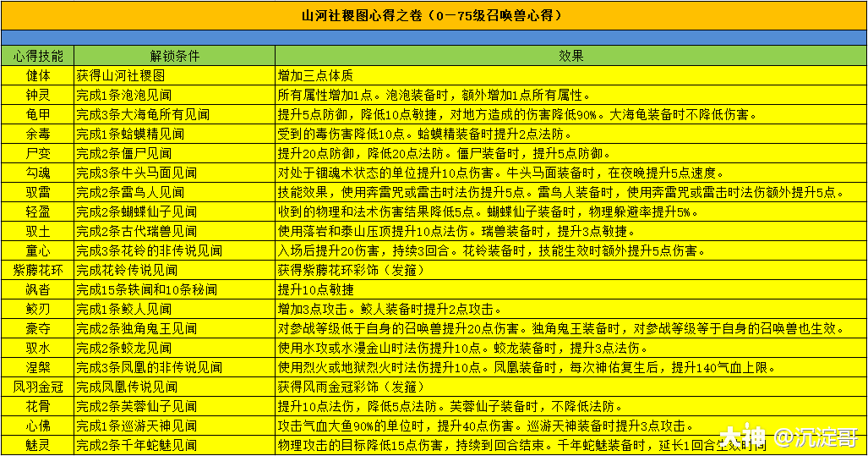Click the skill cell 驭雷
The height and width of the screenshot is (456, 868).
click(38, 192)
